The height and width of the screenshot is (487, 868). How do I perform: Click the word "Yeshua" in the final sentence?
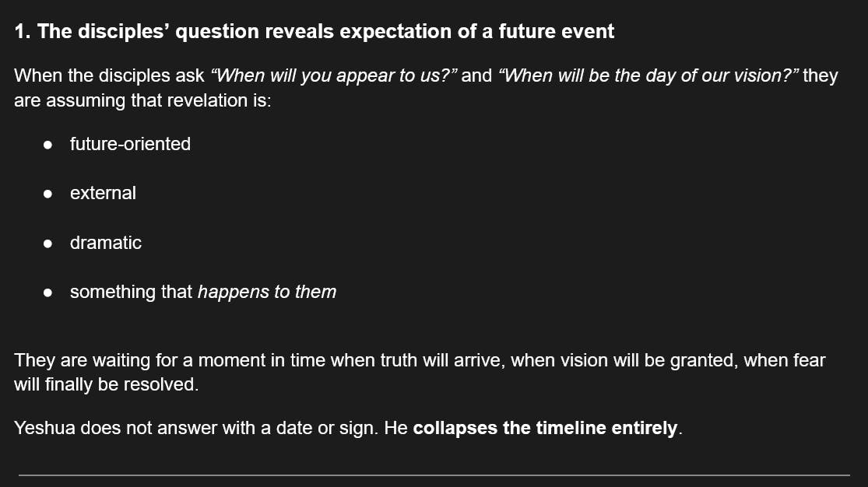(x=44, y=428)
